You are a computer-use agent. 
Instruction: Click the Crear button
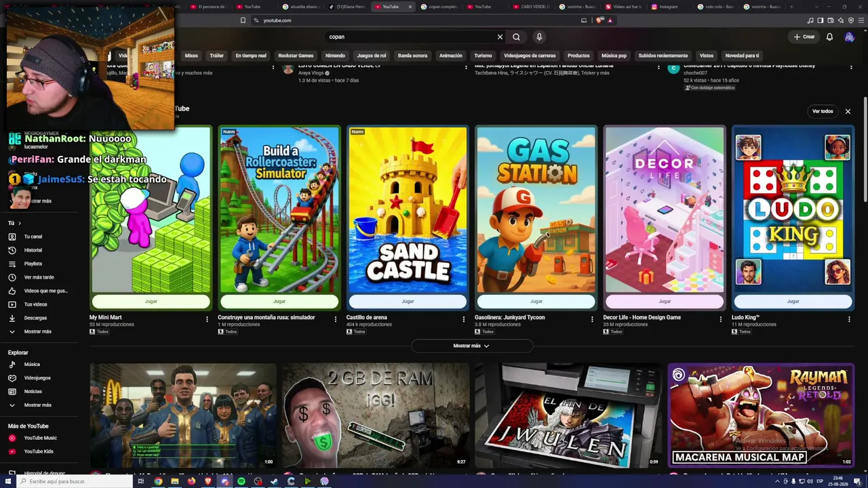pos(804,37)
